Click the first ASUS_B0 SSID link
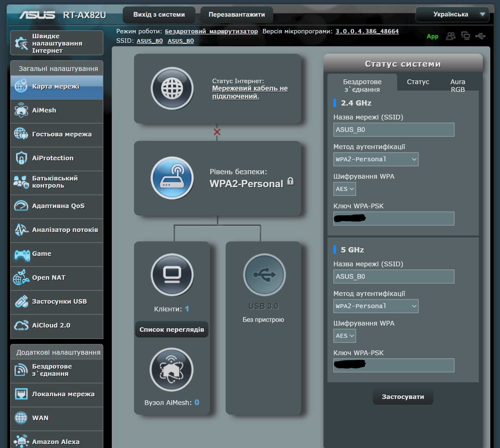Image resolution: width=500 pixels, height=448 pixels. click(x=150, y=41)
